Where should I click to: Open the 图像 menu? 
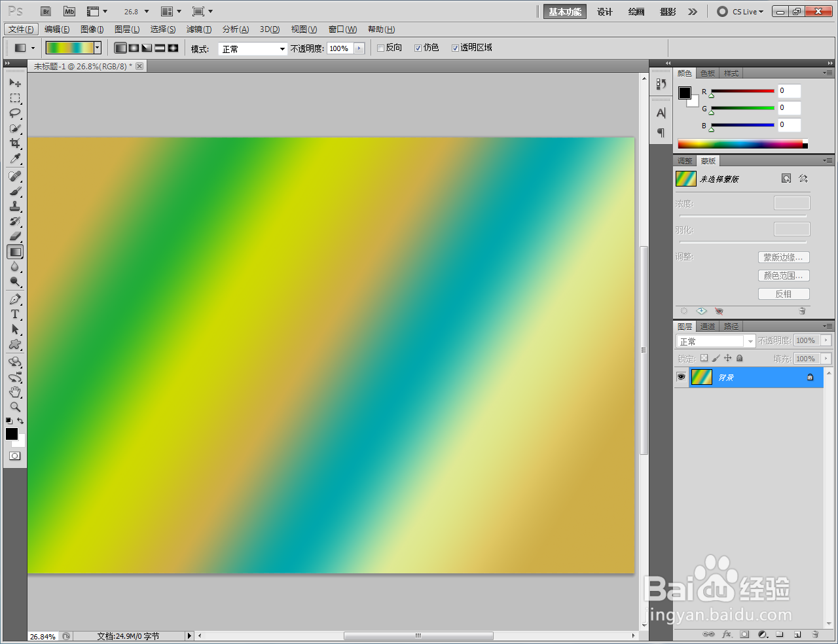92,29
